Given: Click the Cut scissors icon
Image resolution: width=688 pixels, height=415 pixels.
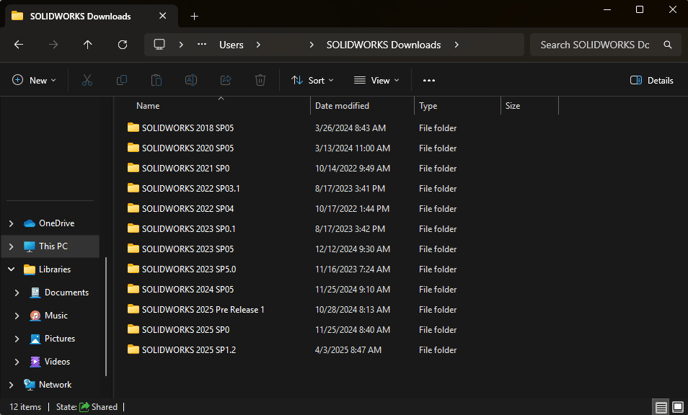Looking at the screenshot, I should [87, 80].
